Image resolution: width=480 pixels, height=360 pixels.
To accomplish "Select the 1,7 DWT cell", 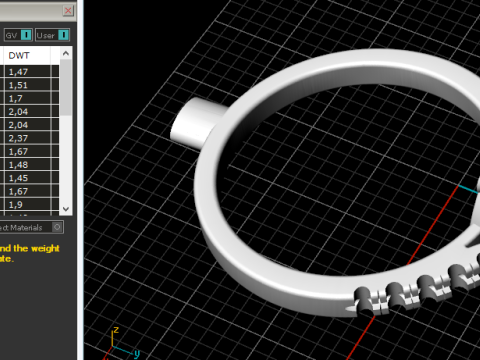I will pos(27,98).
